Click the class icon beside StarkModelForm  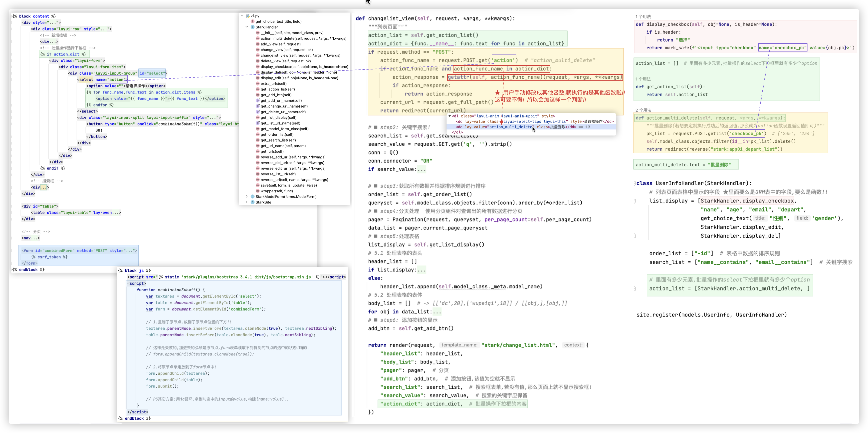[x=252, y=196]
